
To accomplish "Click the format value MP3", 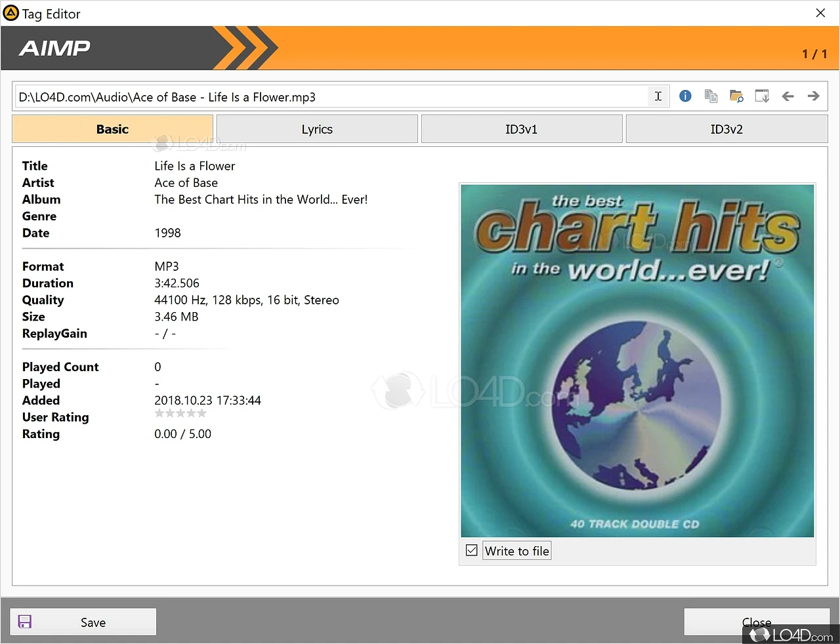I will point(167,266).
